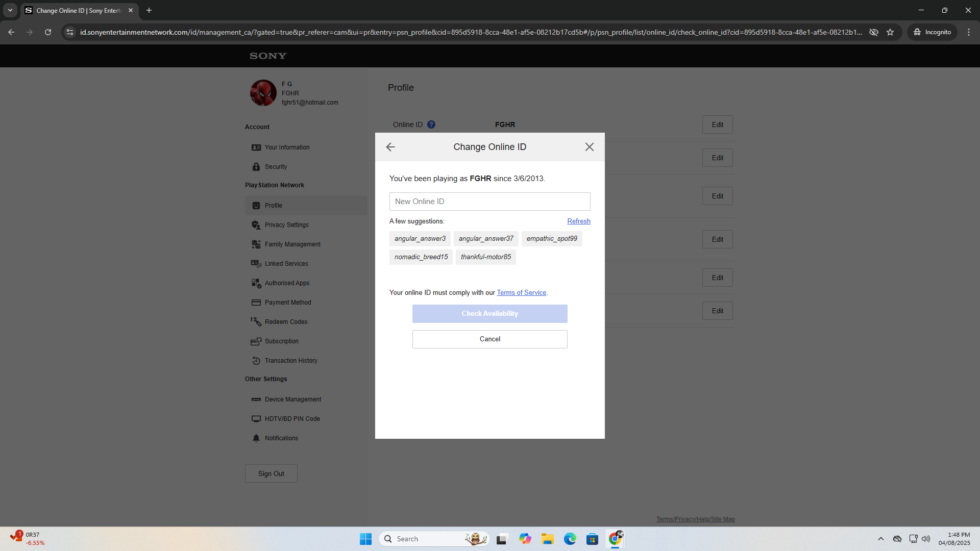The width and height of the screenshot is (980, 551).
Task: Click the Profile smiley icon in sidebar
Action: (x=256, y=206)
